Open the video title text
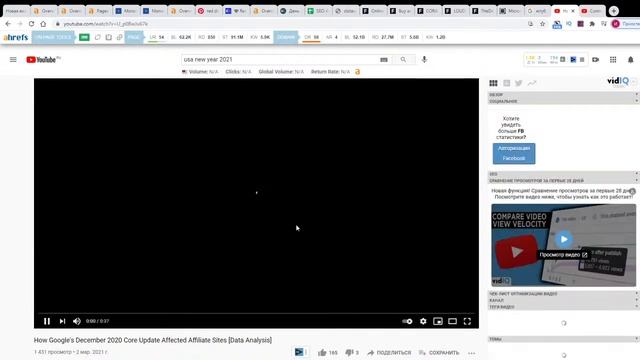Viewport: 640px width, 360px height. coord(153,340)
